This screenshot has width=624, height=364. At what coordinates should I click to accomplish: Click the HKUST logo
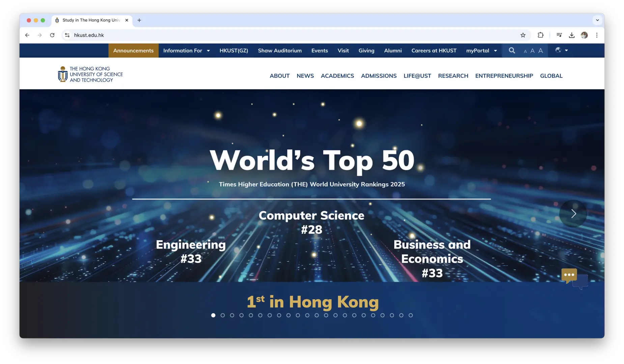[x=90, y=74]
